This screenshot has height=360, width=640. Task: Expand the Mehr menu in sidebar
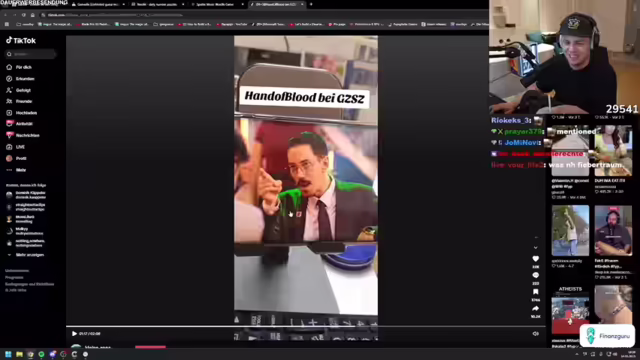click(16, 170)
